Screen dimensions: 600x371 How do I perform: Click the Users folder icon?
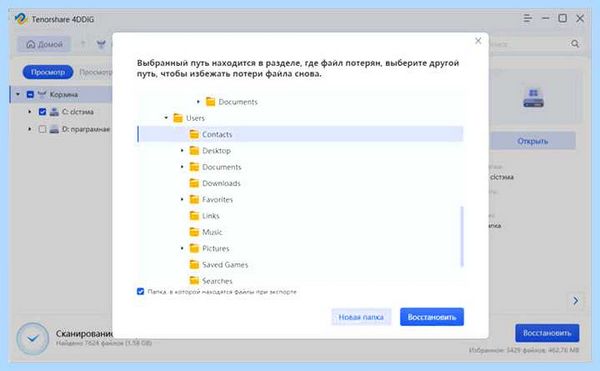pyautogui.click(x=178, y=118)
